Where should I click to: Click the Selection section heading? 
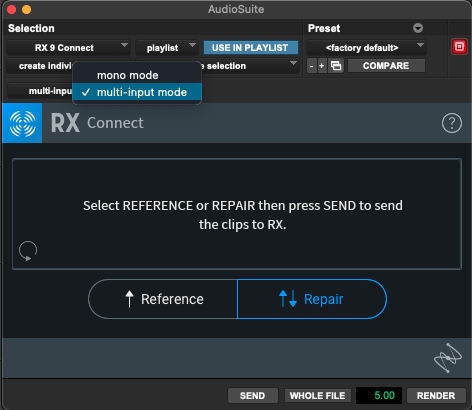(x=31, y=28)
